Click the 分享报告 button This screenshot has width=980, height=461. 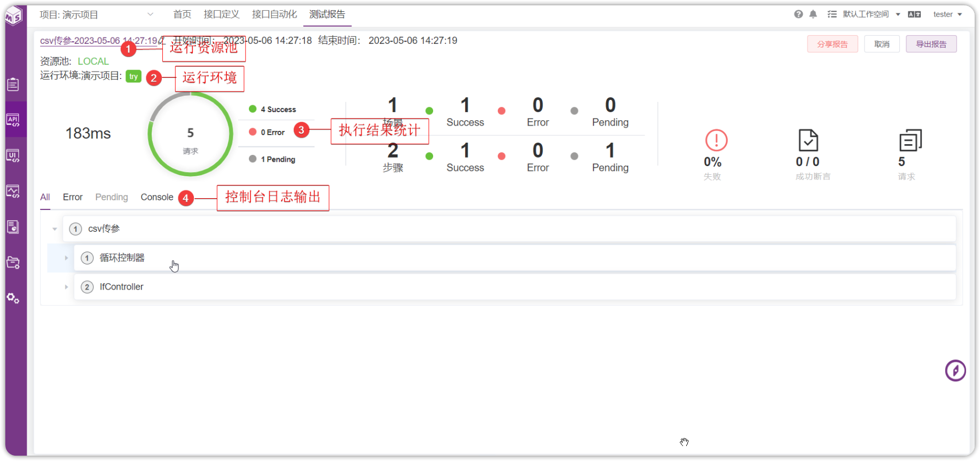pos(833,44)
